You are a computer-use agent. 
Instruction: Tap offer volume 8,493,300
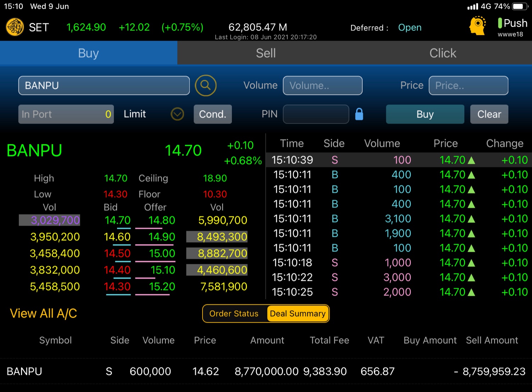pyautogui.click(x=217, y=237)
